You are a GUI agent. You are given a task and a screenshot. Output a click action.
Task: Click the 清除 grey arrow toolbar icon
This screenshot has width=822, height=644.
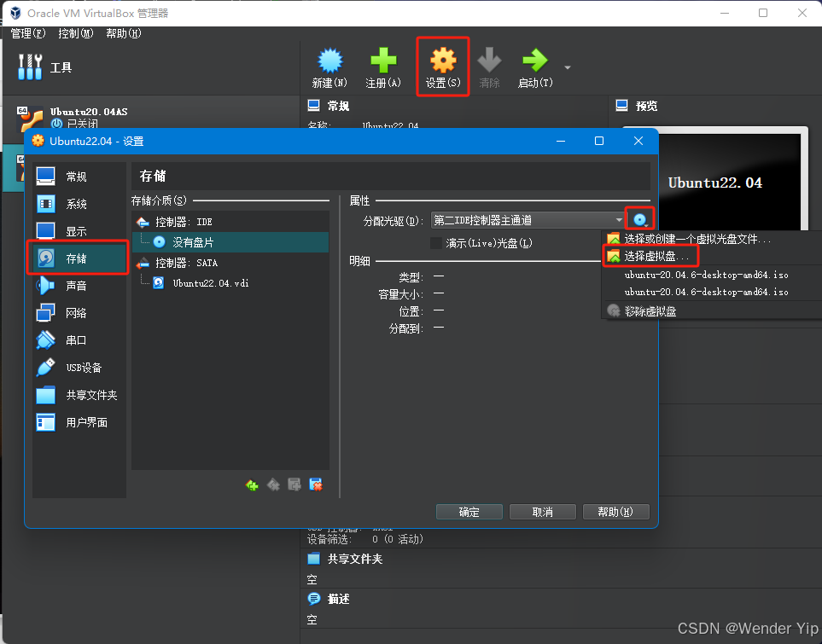pos(489,67)
